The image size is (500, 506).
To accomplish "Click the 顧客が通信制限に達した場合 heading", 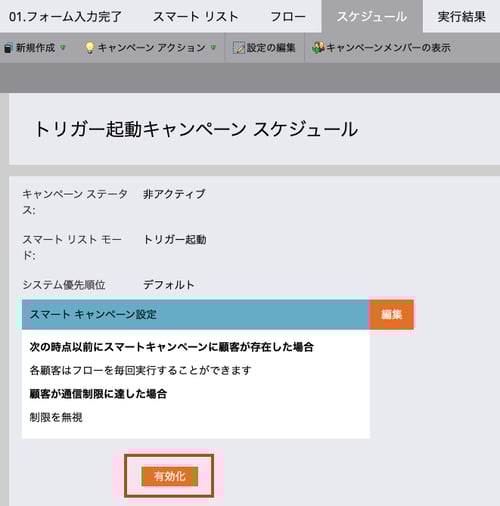I will (98, 394).
